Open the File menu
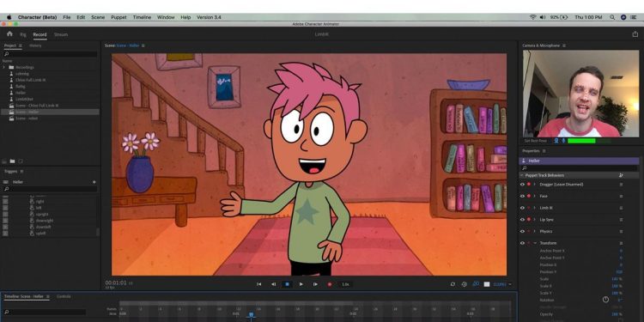Viewport: 644px width, 322px height. pyautogui.click(x=66, y=17)
